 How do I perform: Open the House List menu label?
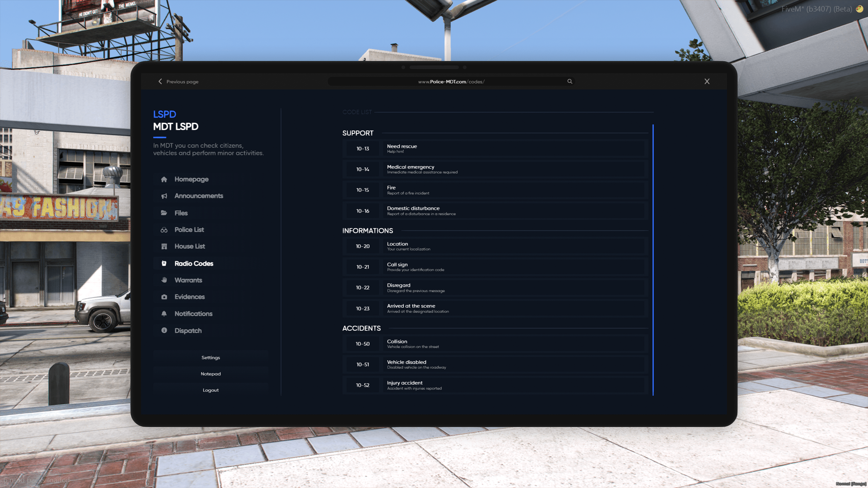[190, 246]
